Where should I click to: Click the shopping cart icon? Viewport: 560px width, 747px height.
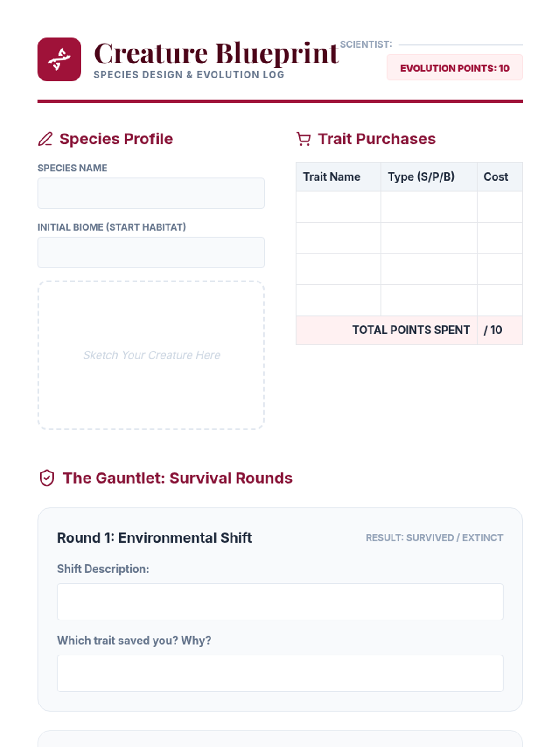click(x=303, y=139)
